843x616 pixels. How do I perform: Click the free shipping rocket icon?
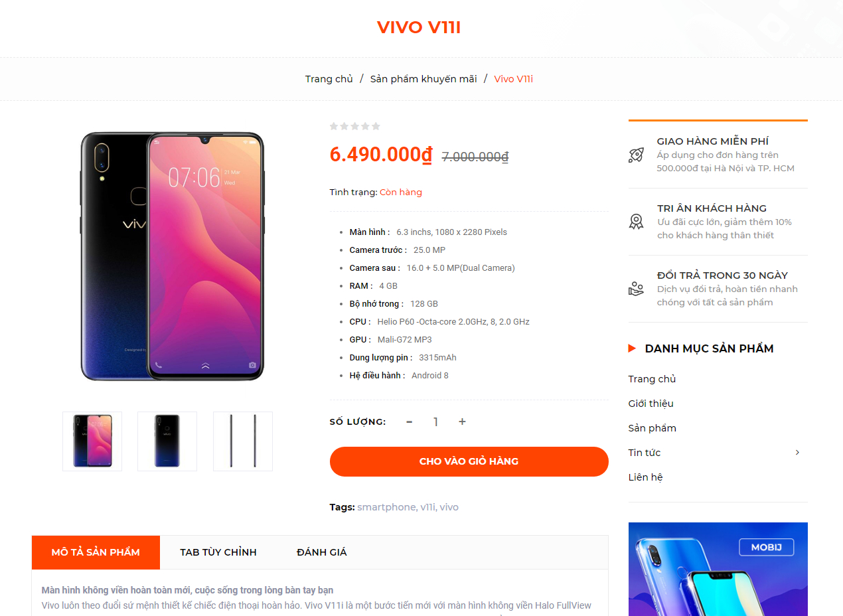pyautogui.click(x=636, y=155)
